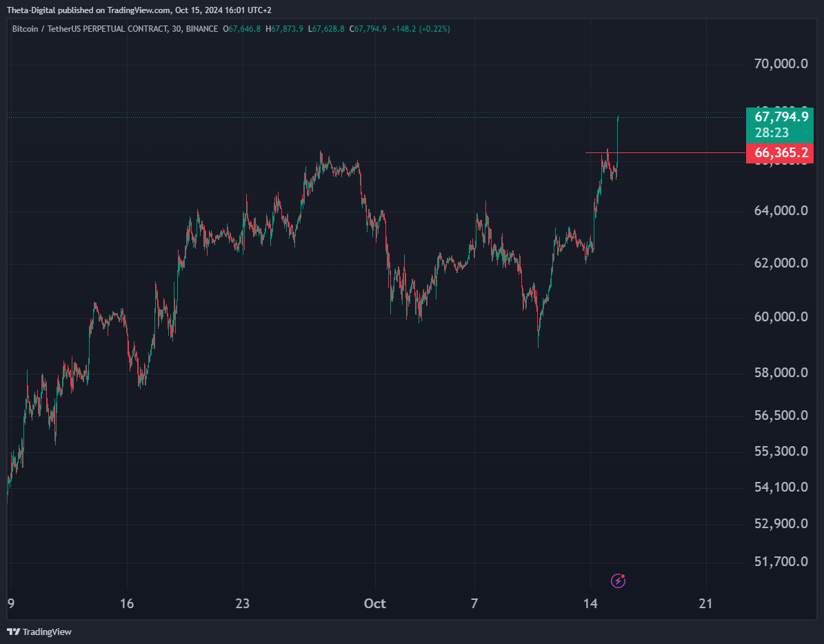
Task: Click the low value L67,628.8 in legend
Action: 326,29
